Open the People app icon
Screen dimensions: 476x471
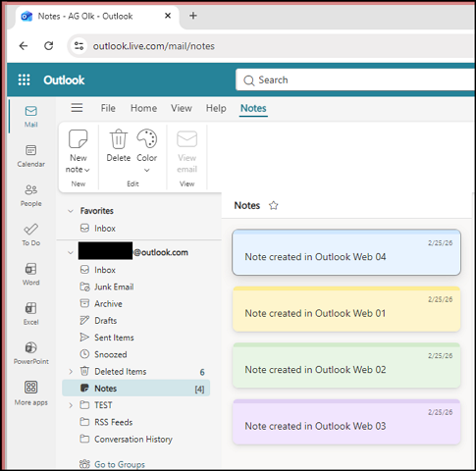pyautogui.click(x=31, y=195)
